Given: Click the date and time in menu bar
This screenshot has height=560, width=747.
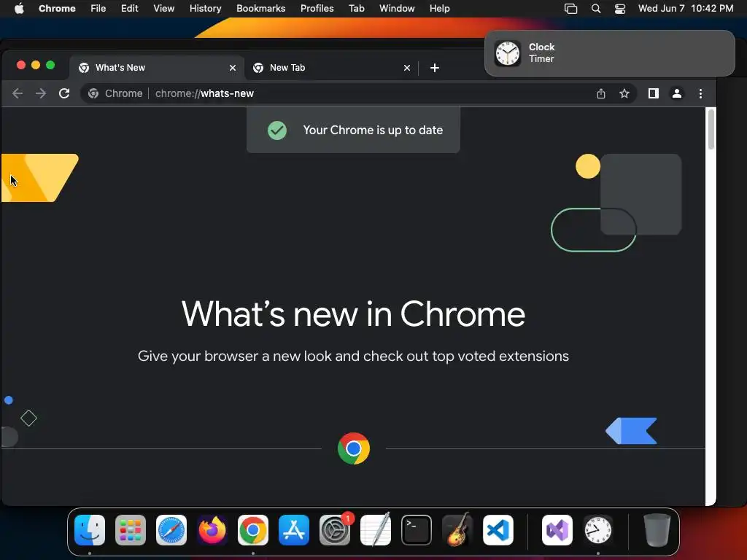Looking at the screenshot, I should coord(686,8).
